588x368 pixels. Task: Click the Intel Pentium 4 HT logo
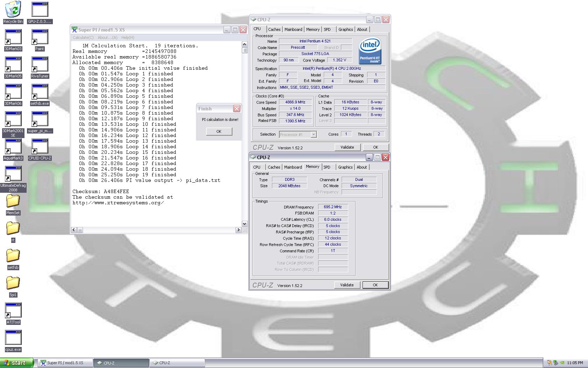(370, 51)
